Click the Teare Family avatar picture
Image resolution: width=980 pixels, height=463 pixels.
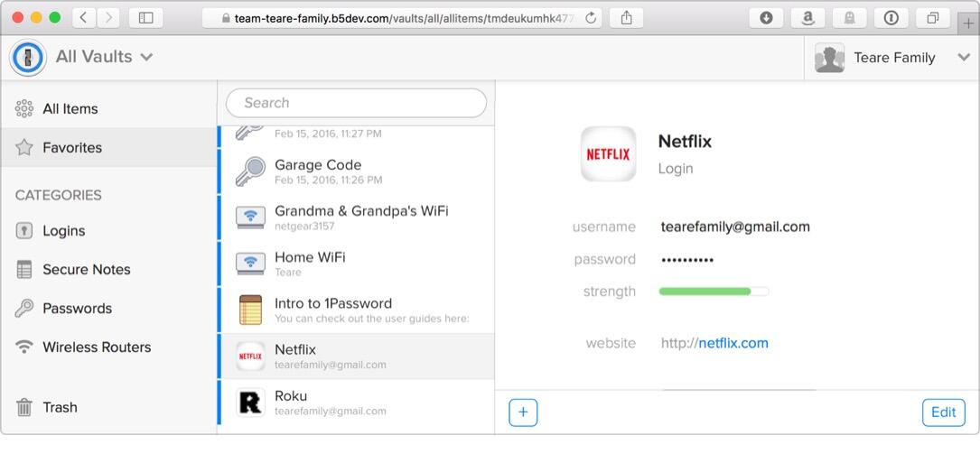point(829,58)
